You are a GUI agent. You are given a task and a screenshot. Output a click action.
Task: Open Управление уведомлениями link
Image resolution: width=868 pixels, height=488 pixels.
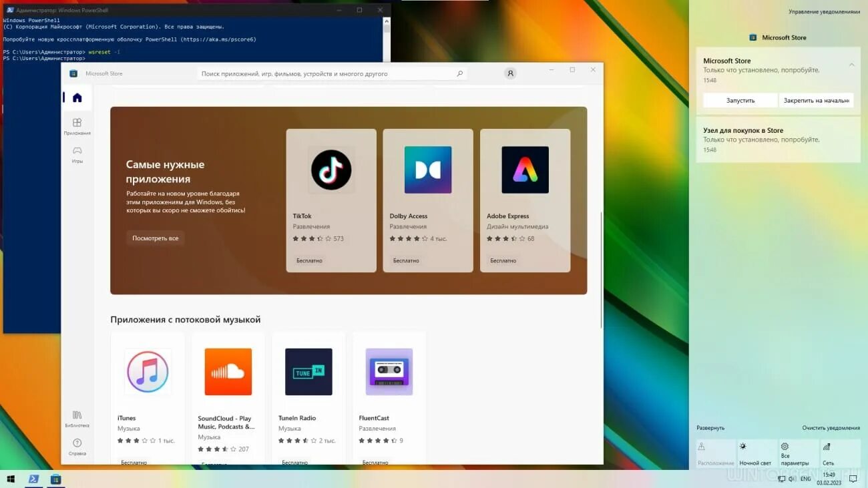(x=825, y=11)
